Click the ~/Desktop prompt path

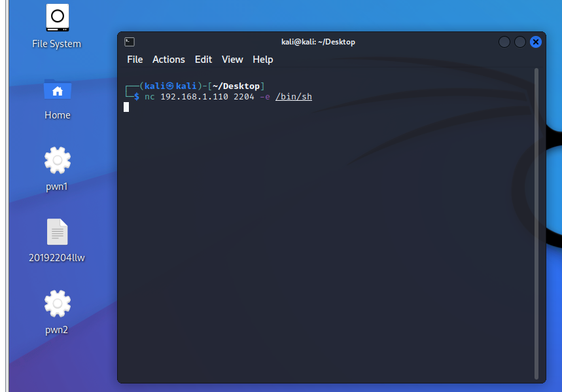click(x=236, y=86)
